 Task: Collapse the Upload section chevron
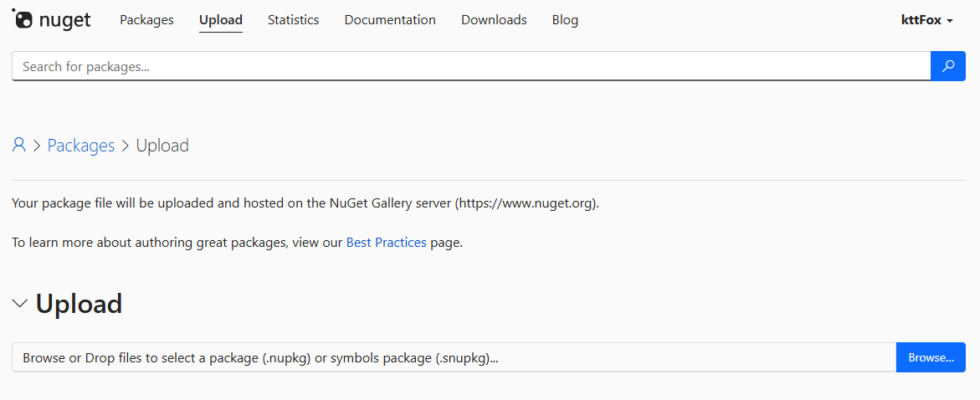tap(20, 304)
